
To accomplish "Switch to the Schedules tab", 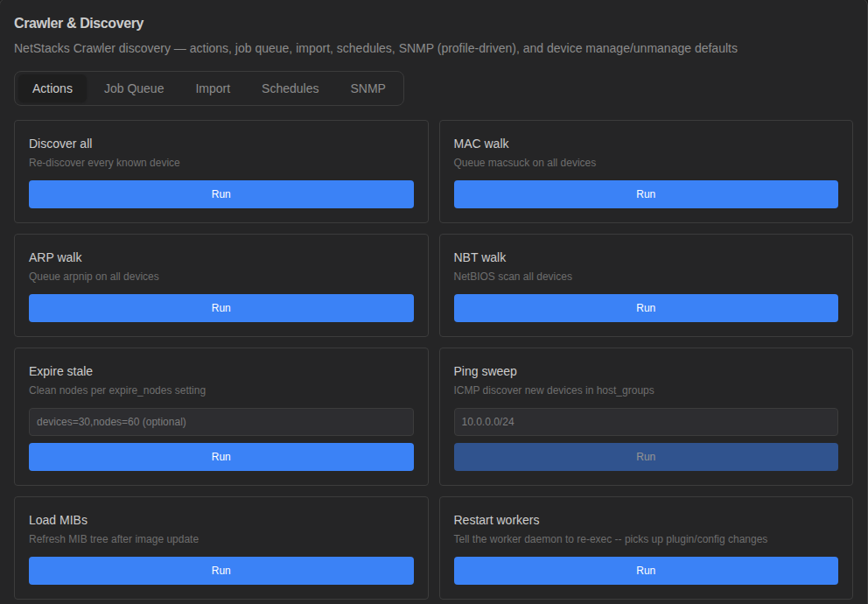I will coord(290,88).
